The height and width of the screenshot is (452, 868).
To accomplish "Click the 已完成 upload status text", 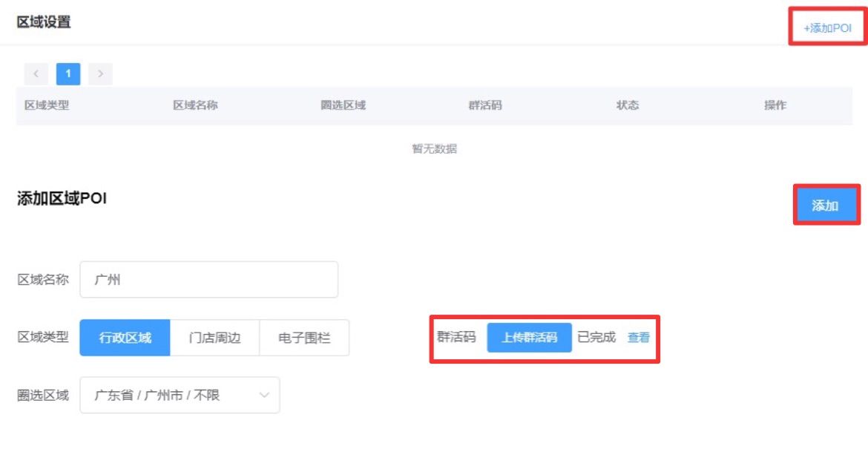I will click(596, 338).
